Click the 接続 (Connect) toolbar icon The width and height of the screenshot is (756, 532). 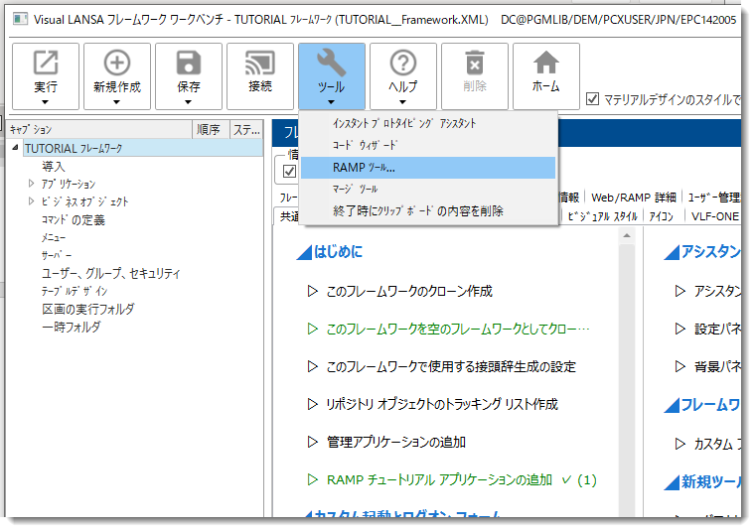click(260, 63)
